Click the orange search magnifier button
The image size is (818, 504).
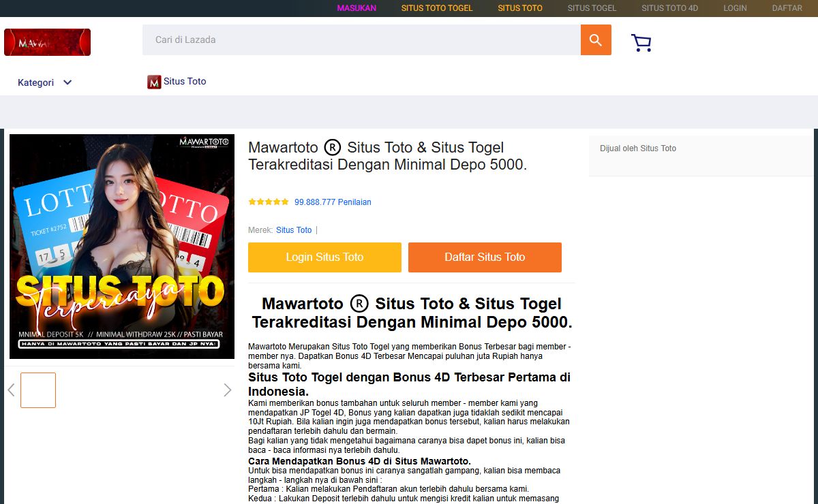click(x=596, y=40)
